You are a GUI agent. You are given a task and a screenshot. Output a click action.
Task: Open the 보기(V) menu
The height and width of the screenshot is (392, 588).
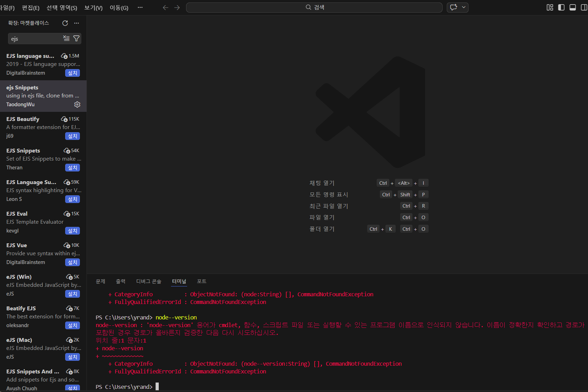(93, 8)
